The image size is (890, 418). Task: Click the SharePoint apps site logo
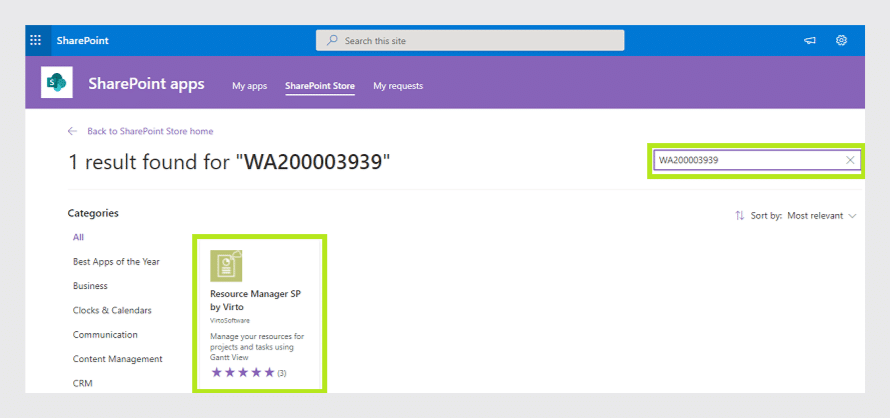click(x=57, y=82)
